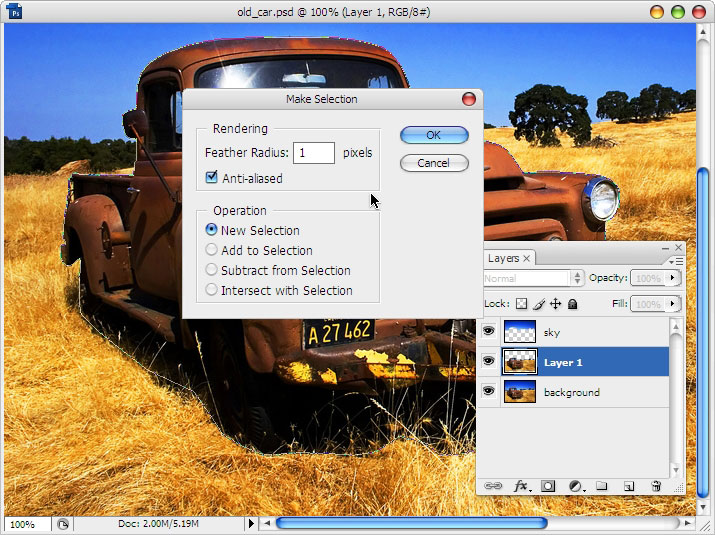Switch to the Layers tab

tap(503, 258)
